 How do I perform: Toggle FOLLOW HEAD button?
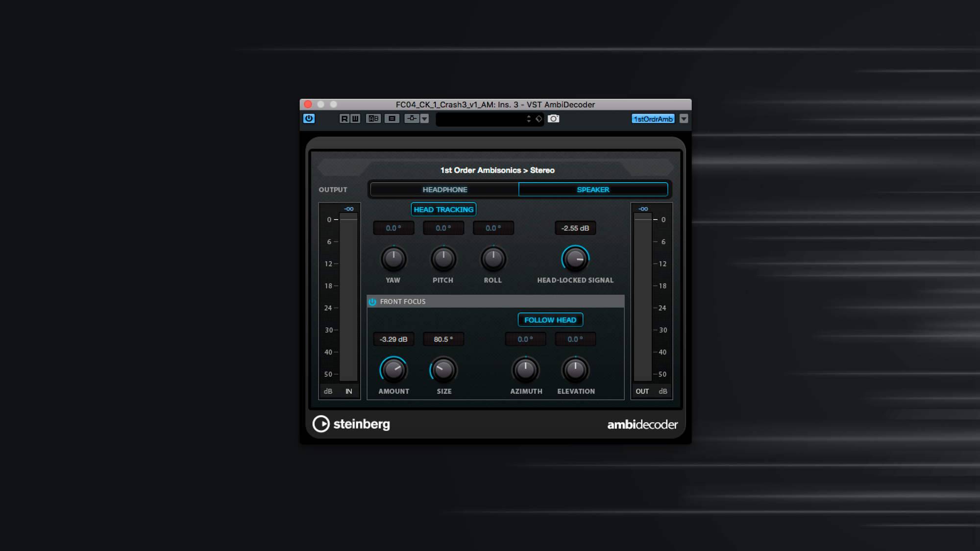[x=550, y=320]
